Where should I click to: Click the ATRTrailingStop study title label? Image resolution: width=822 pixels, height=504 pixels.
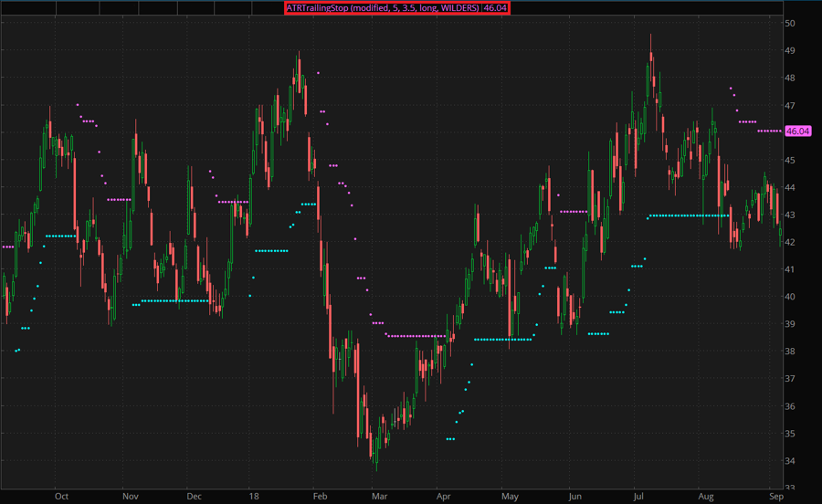384,7
